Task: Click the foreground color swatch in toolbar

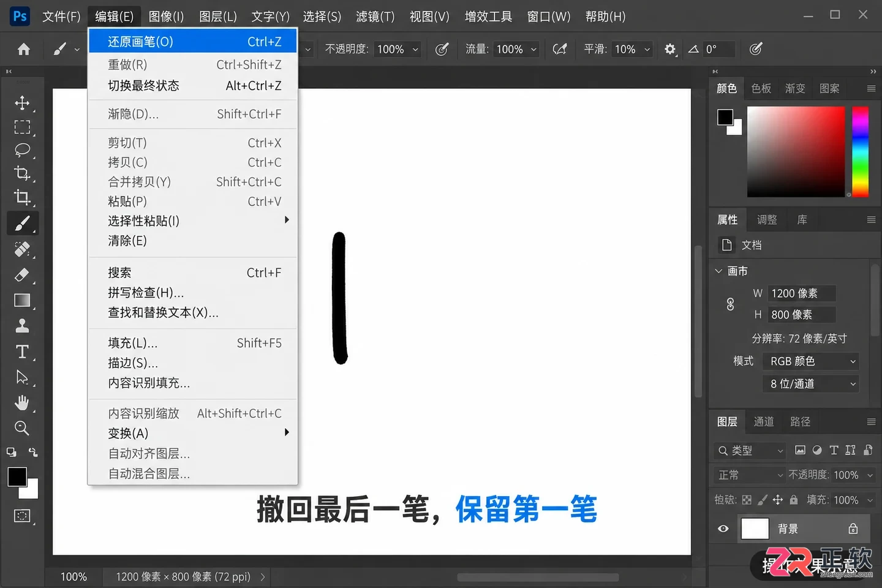Action: (x=17, y=477)
